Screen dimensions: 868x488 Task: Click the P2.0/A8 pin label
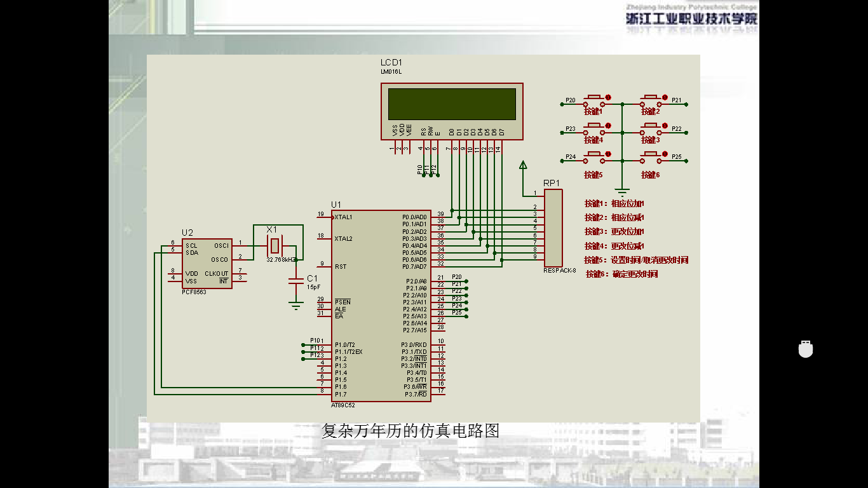(x=417, y=281)
